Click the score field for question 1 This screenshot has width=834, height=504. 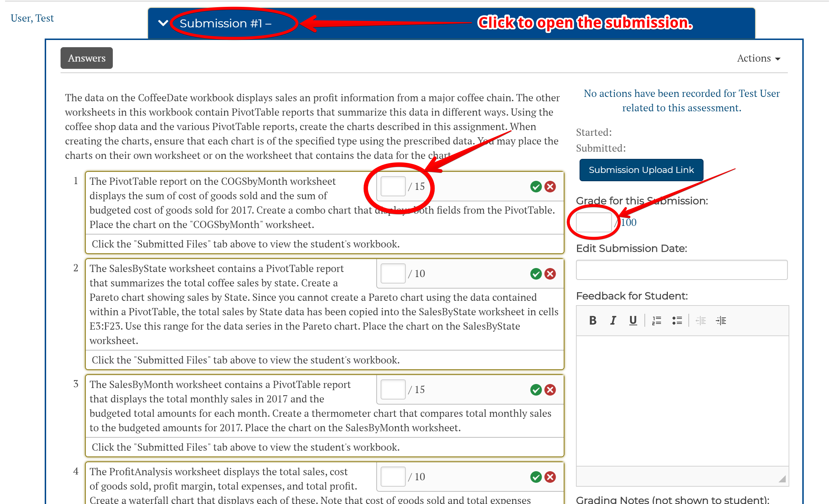pos(393,186)
